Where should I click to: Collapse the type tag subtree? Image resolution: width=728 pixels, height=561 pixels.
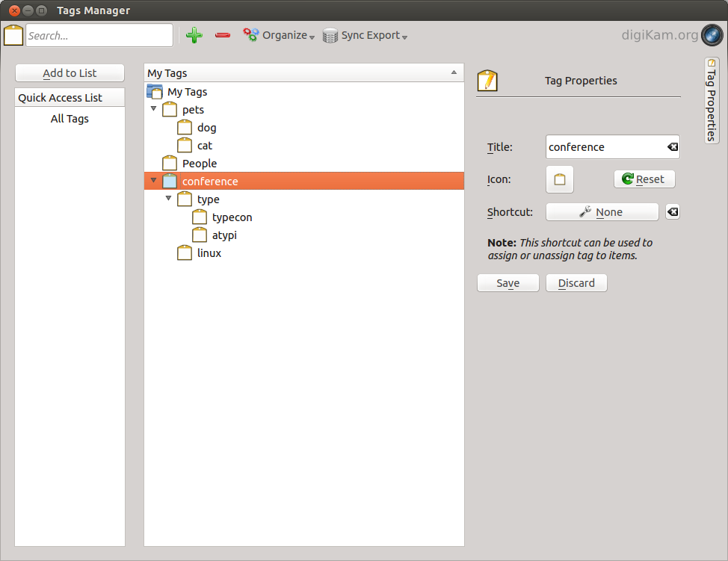point(169,199)
